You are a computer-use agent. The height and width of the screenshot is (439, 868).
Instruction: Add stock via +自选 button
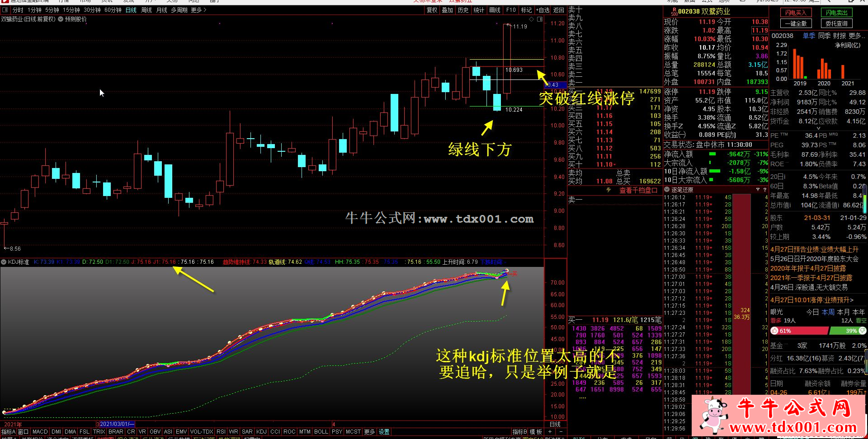coord(542,10)
